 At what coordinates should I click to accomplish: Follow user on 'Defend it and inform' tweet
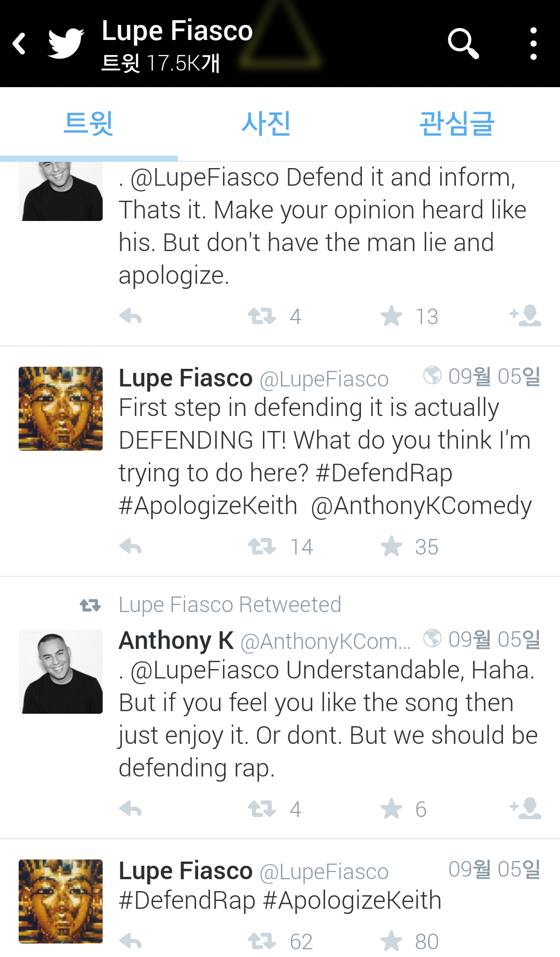coord(526,315)
